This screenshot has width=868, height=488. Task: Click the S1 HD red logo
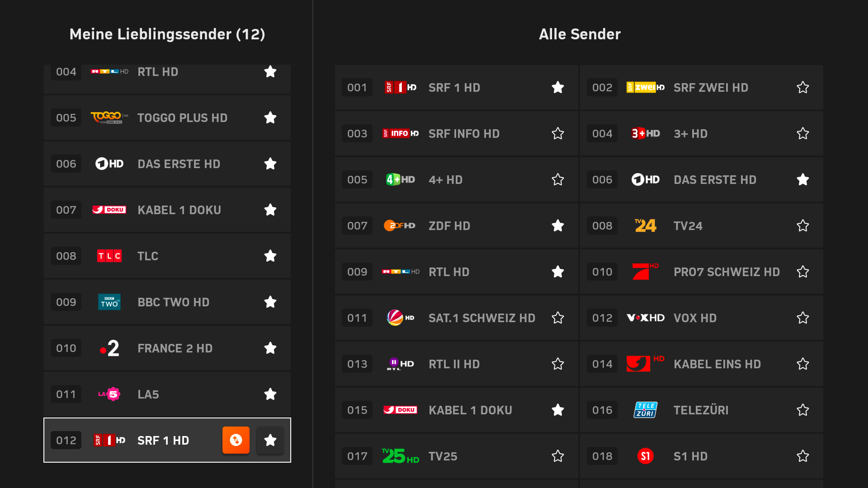[645, 456]
